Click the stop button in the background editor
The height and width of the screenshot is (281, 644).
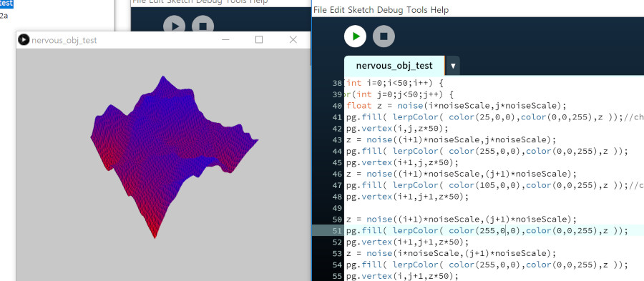(203, 25)
